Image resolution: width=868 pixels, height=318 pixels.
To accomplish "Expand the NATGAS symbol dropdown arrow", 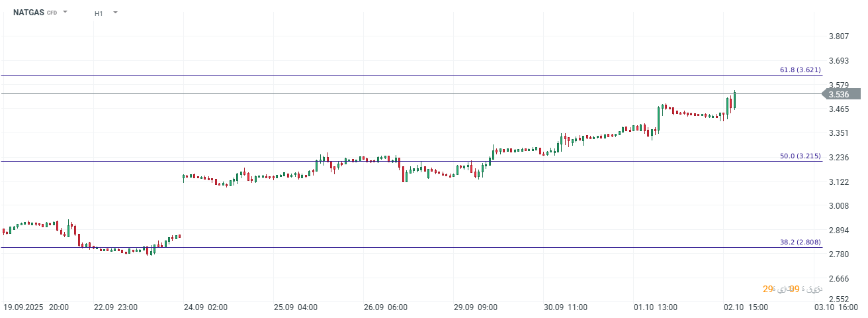I will 65,12.
